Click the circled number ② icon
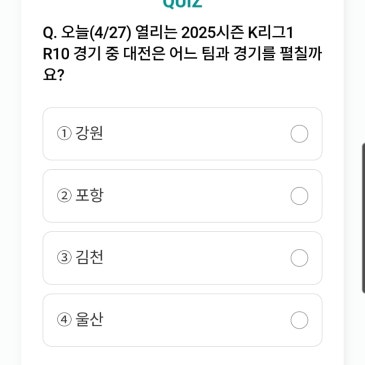Viewport: 365px width, 365px height. pyautogui.click(x=64, y=196)
